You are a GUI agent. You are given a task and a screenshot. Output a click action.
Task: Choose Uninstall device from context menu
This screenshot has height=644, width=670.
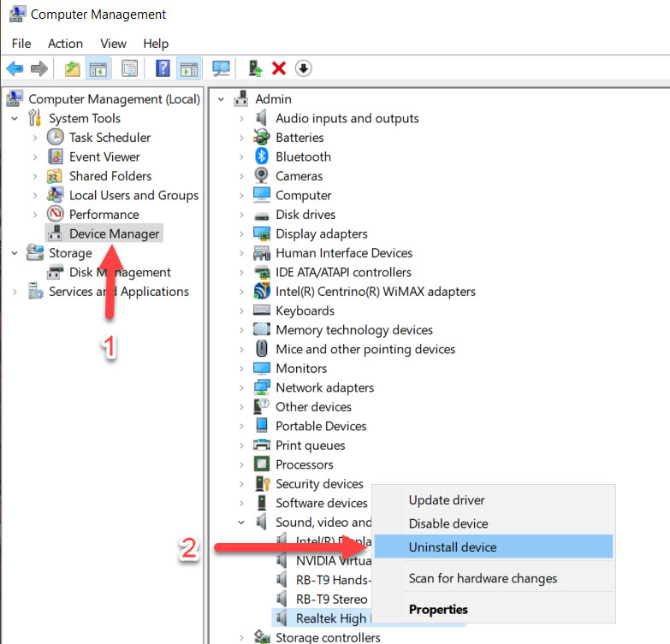[x=494, y=547]
